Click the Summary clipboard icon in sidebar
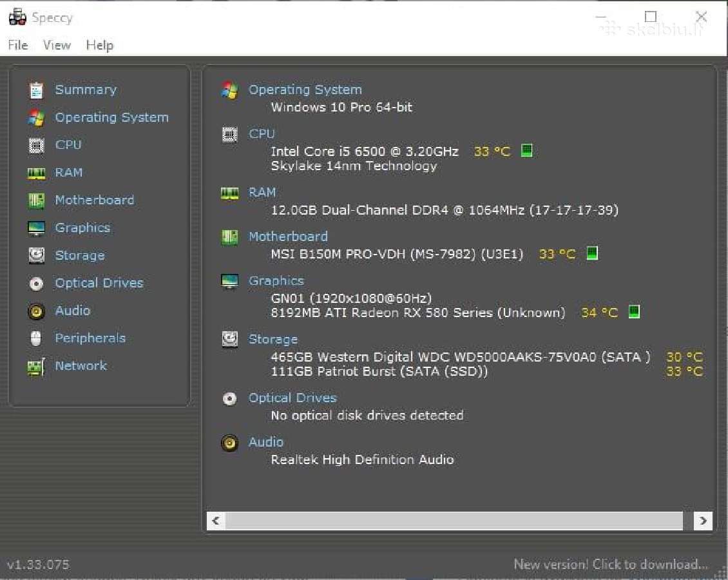 36,90
